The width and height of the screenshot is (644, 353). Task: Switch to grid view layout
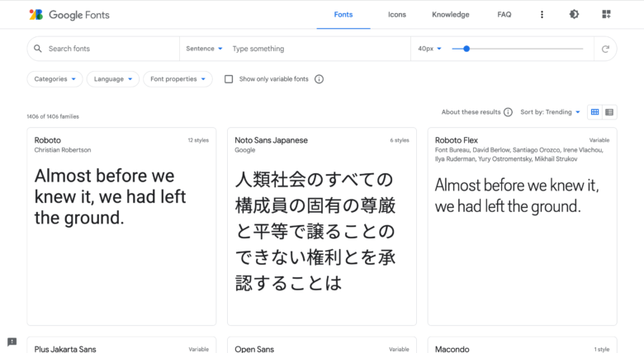[594, 112]
